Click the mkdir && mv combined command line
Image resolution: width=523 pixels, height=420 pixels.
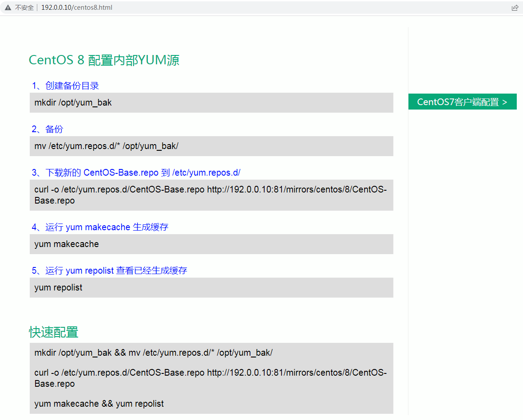point(154,353)
